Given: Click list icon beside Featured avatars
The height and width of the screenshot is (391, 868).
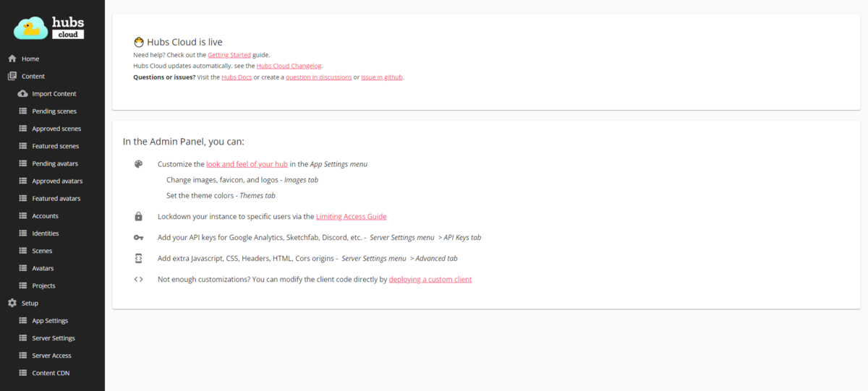Looking at the screenshot, I should point(22,198).
